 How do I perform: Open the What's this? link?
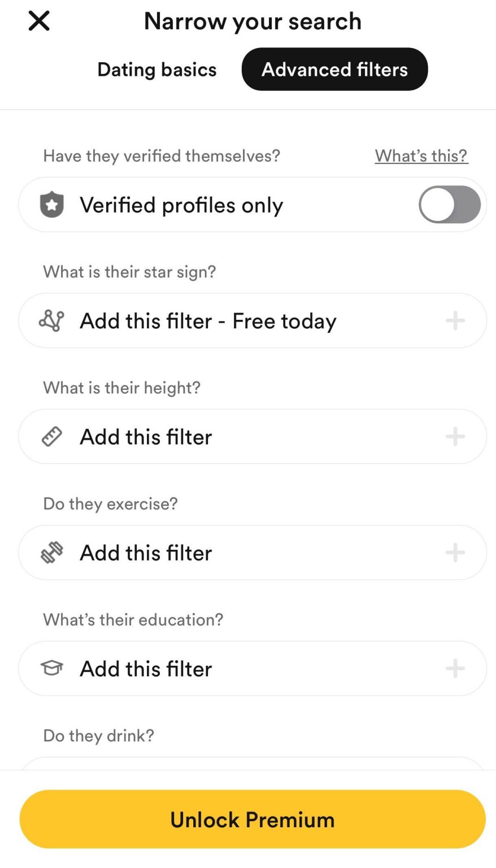tap(420, 155)
